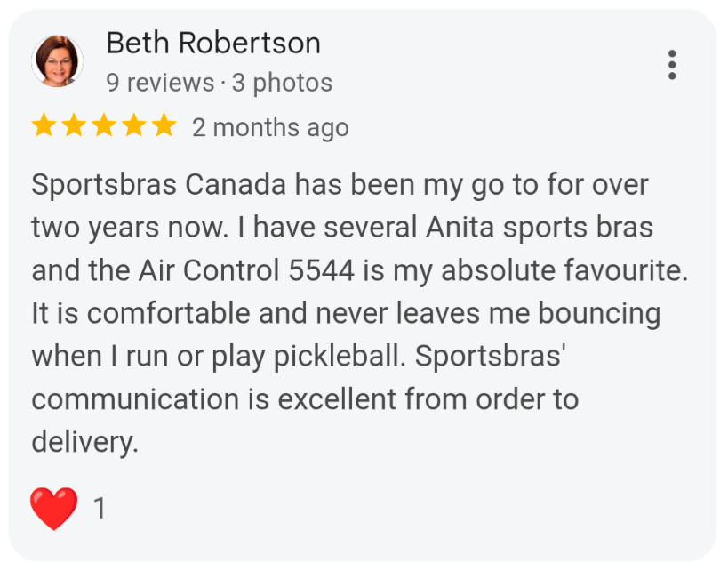Click the word Sportsbras in the review

[107, 184]
